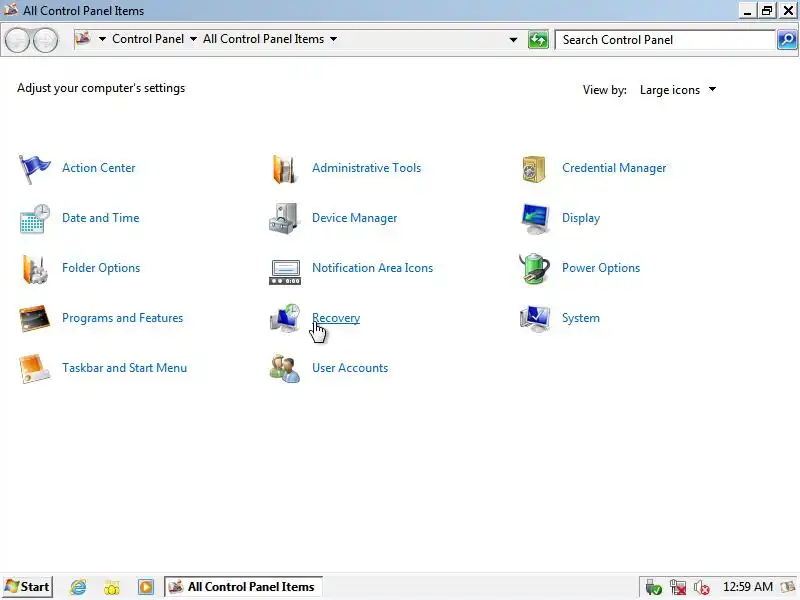The height and width of the screenshot is (600, 800).
Task: Open the taskbar folder icon
Action: click(x=112, y=587)
